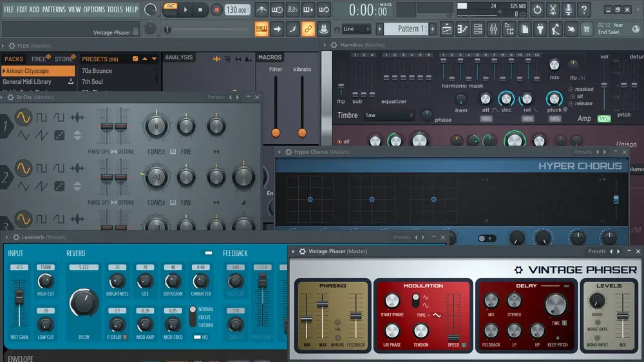Toggle the typing keyboard to piano icon
The image size is (644, 362).
261,29
